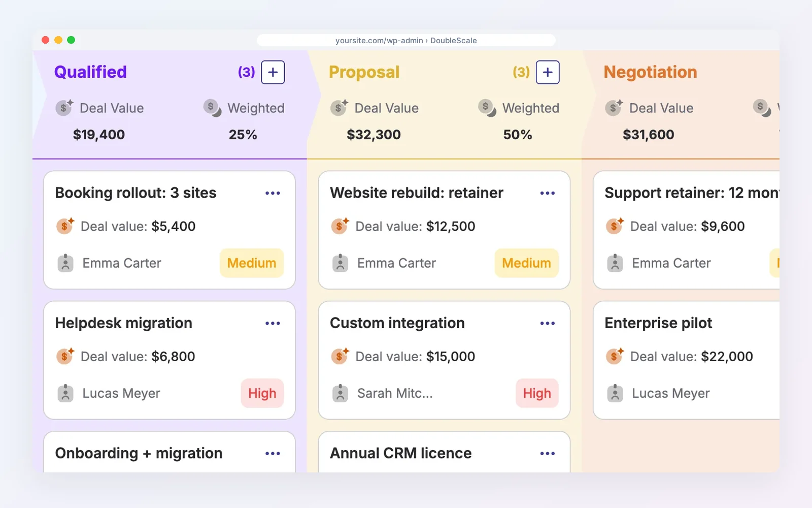This screenshot has width=812, height=508.
Task: Click the Negotiation Deal Value coin icon
Action: pyautogui.click(x=614, y=108)
